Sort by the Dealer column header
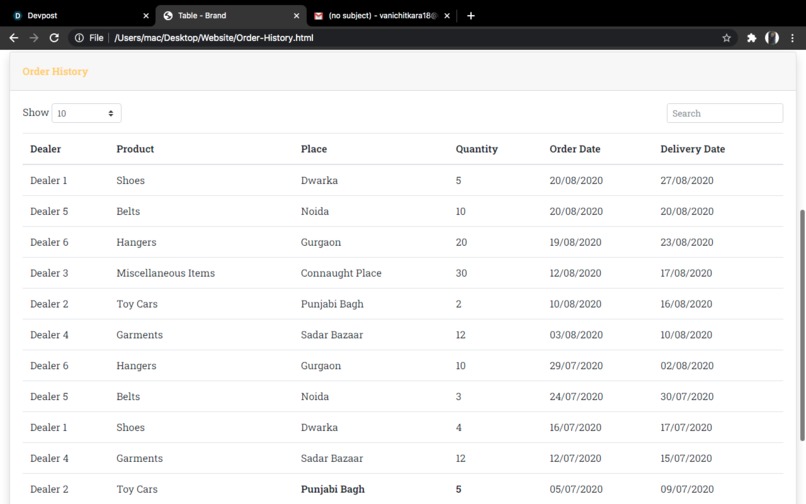 (45, 149)
